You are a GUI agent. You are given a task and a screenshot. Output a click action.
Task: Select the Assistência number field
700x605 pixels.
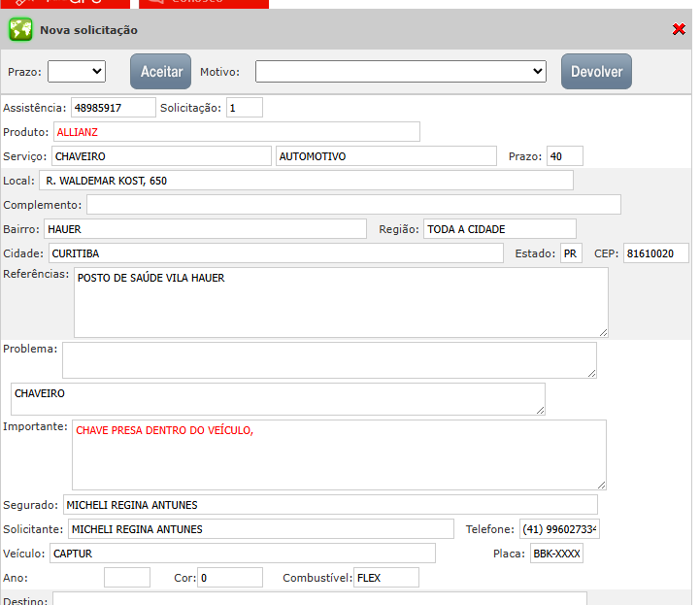tap(113, 107)
